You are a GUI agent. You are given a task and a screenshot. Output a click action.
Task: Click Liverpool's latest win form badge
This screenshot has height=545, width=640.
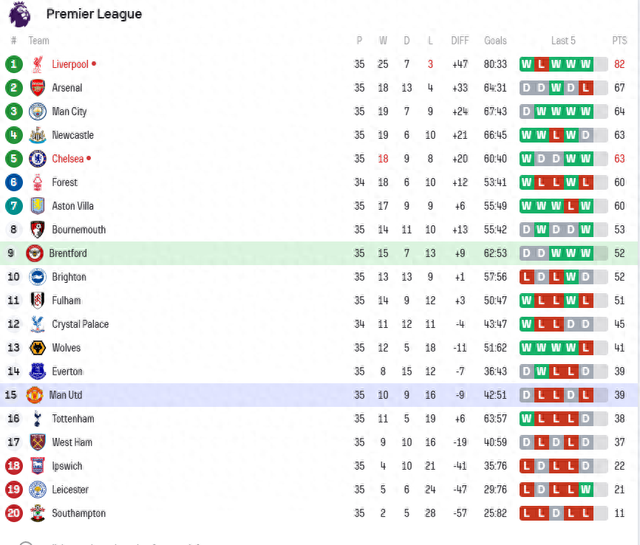[x=586, y=64]
